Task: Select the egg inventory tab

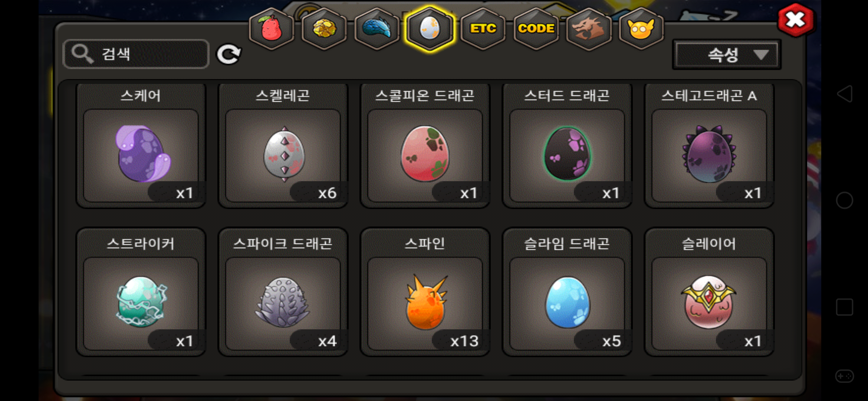Action: click(430, 29)
